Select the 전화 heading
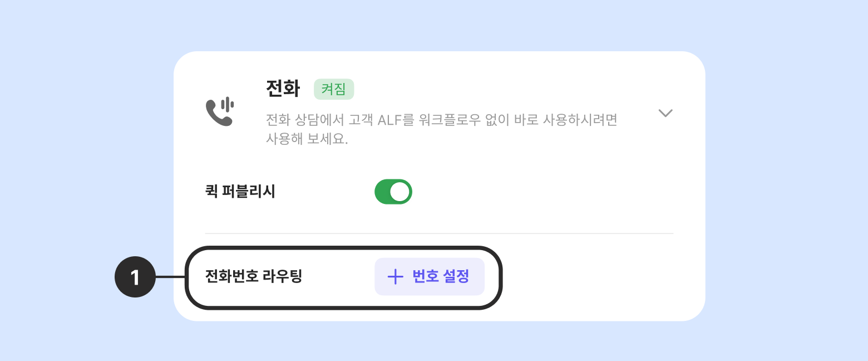868x361 pixels. coord(283,89)
